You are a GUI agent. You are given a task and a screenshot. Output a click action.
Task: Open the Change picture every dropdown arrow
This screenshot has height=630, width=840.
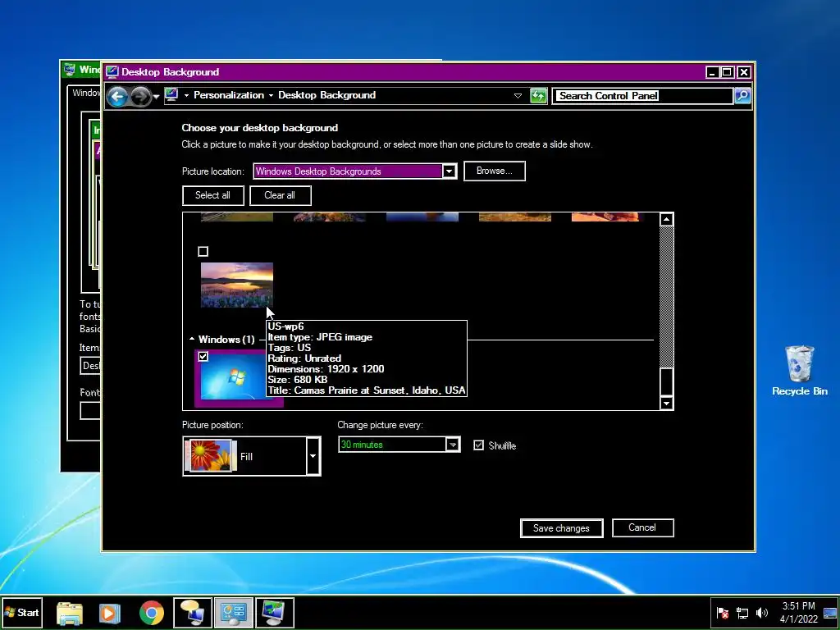coord(453,445)
